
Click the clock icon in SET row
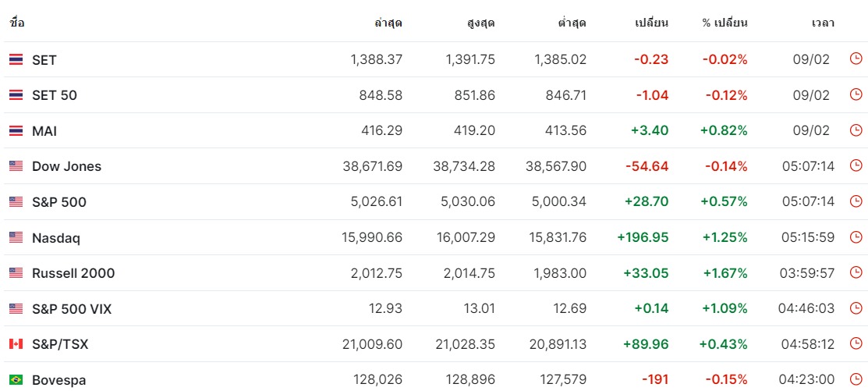pyautogui.click(x=856, y=59)
